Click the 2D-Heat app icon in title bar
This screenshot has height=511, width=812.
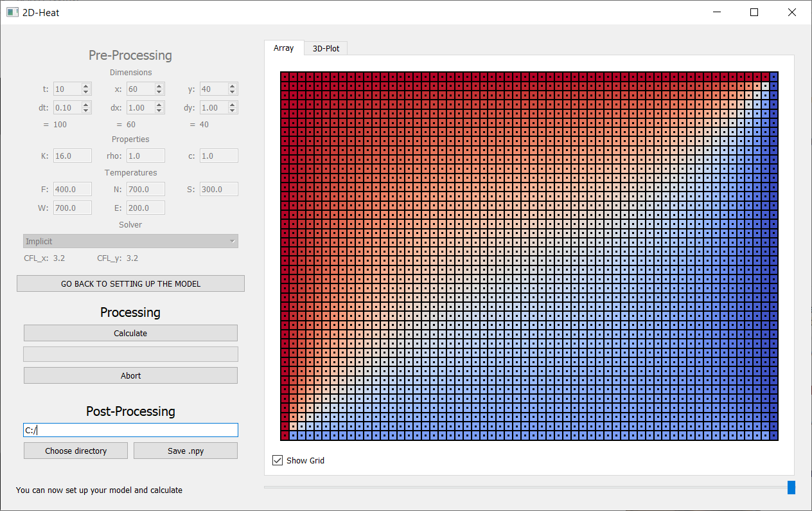pos(12,12)
